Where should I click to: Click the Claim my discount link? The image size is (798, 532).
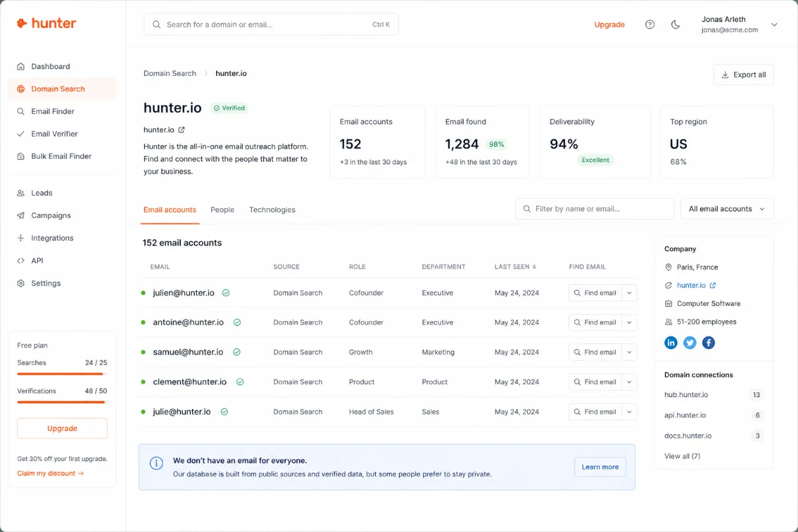(x=51, y=473)
